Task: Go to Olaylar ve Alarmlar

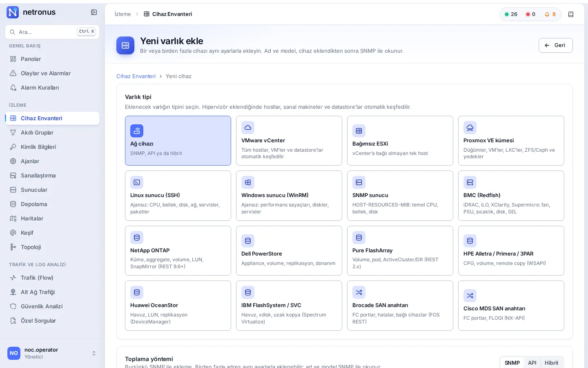Action: point(52,73)
